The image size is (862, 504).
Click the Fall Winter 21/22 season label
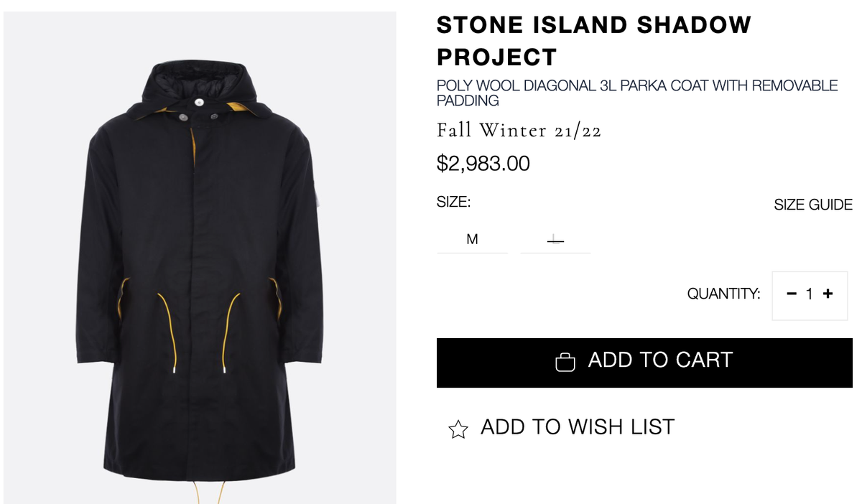click(519, 131)
